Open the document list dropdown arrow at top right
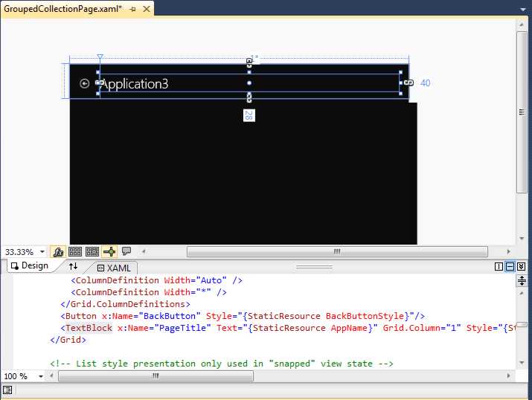532x400 pixels. click(523, 9)
